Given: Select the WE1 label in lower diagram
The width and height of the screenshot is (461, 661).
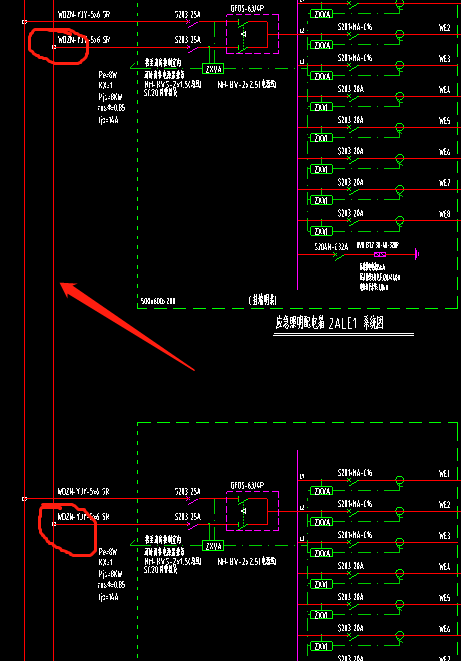Looking at the screenshot, I should tap(444, 474).
